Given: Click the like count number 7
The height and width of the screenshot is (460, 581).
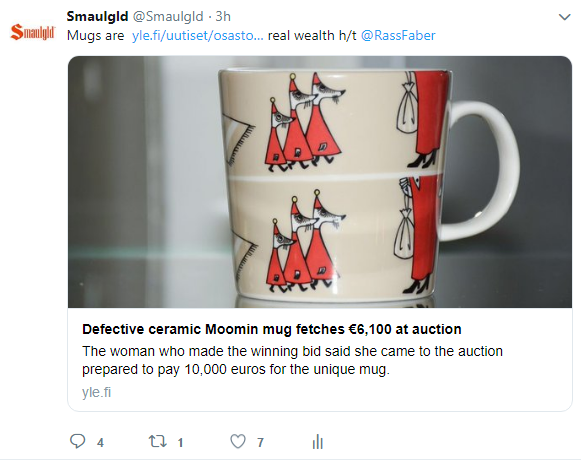Looking at the screenshot, I should pos(260,443).
